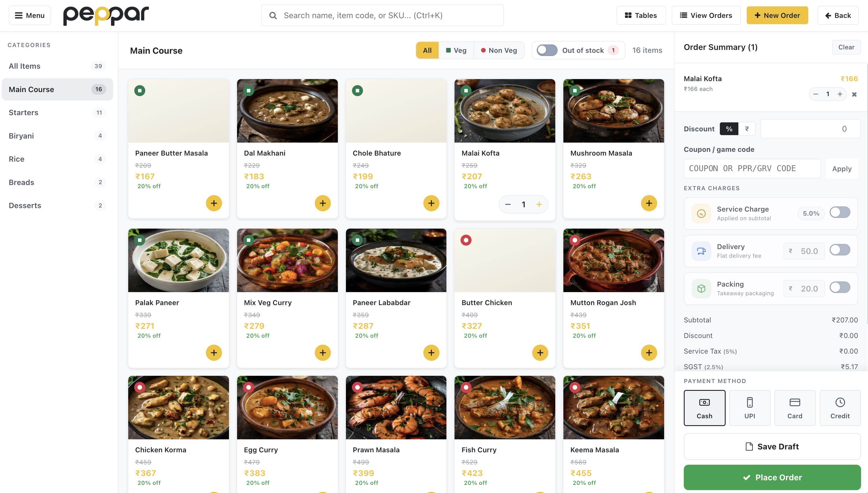The width and height of the screenshot is (868, 493).
Task: Click the Service Charge 5.0% badge
Action: [811, 214]
